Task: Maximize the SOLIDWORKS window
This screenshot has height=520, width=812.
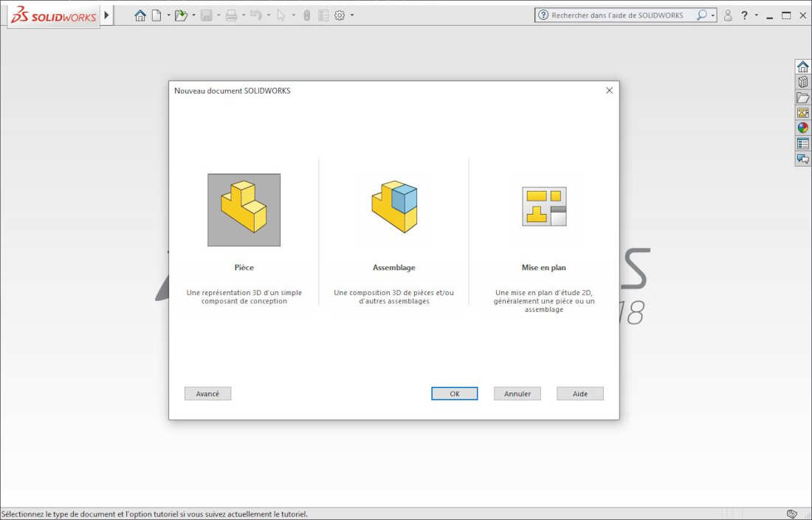Action: [786, 15]
